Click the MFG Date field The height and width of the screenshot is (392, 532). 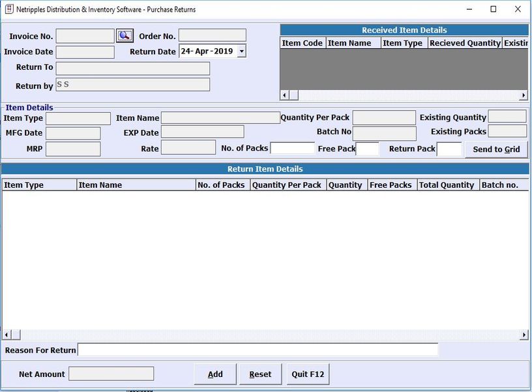tap(73, 133)
